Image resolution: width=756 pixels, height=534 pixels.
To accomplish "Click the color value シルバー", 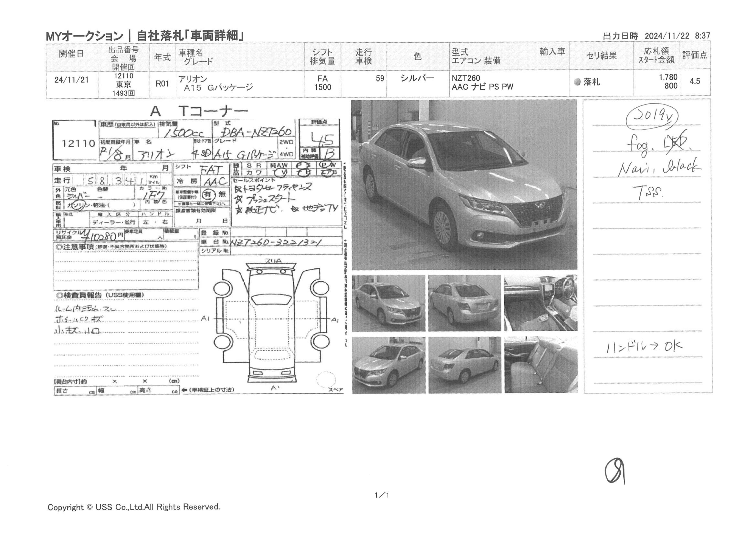I will 417,78.
